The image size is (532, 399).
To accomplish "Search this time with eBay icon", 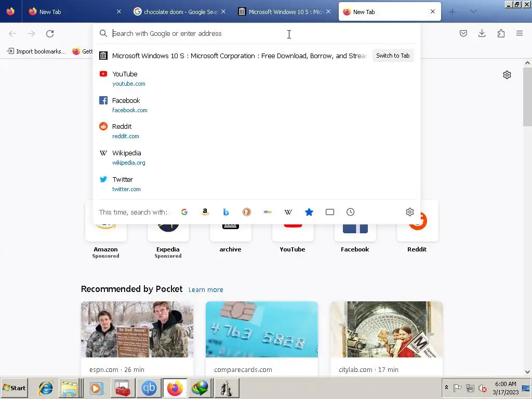I will coord(268,212).
